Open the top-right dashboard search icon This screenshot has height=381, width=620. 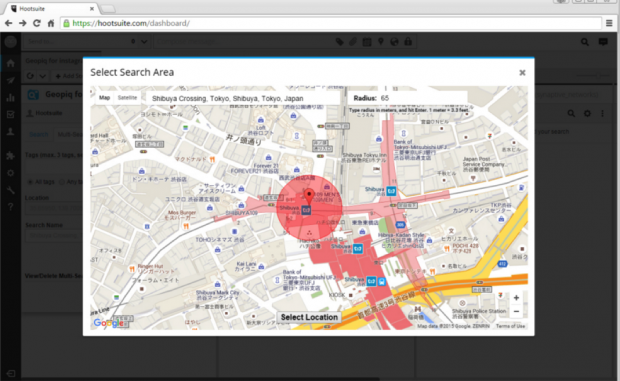(584, 41)
